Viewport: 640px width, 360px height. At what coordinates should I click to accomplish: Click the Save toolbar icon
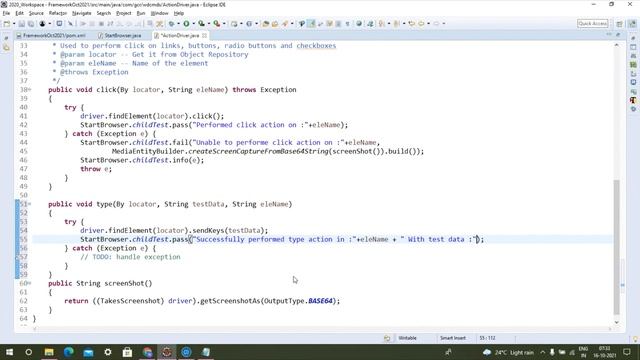22,24
